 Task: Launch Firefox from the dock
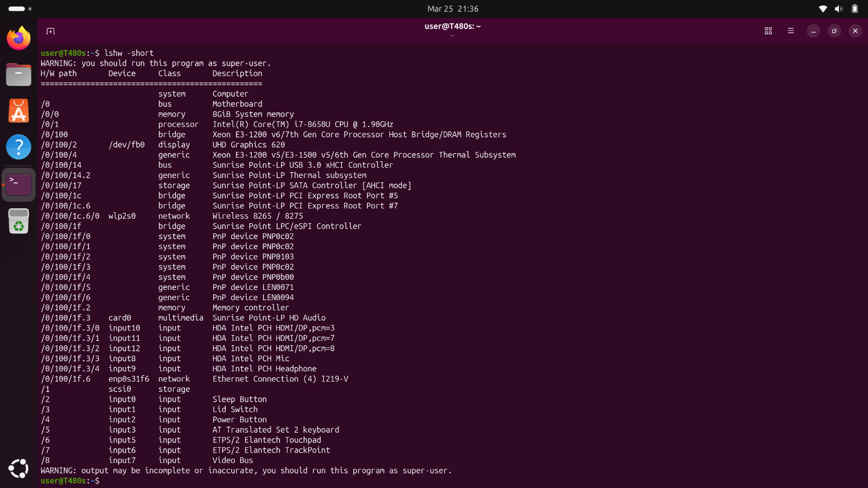(18, 38)
